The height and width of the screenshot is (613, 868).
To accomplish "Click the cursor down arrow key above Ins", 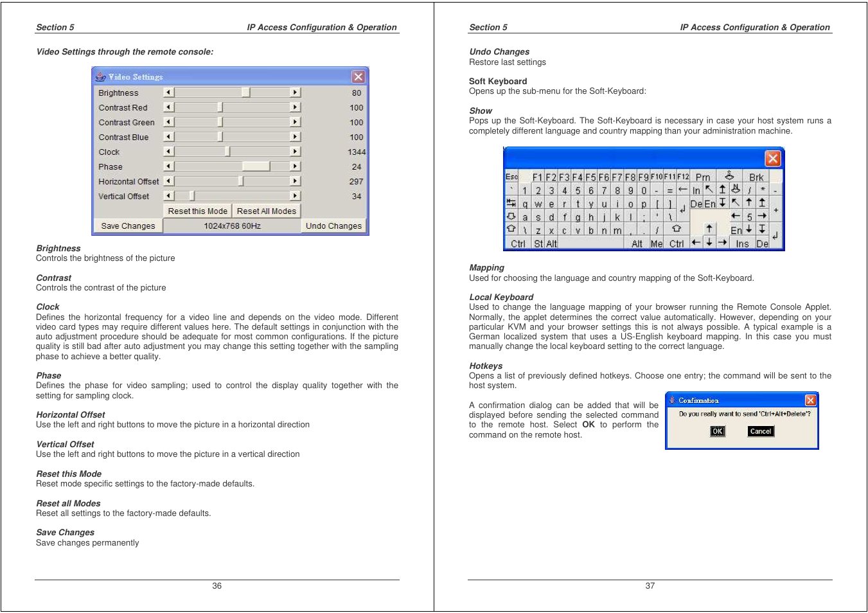I will coord(749,229).
